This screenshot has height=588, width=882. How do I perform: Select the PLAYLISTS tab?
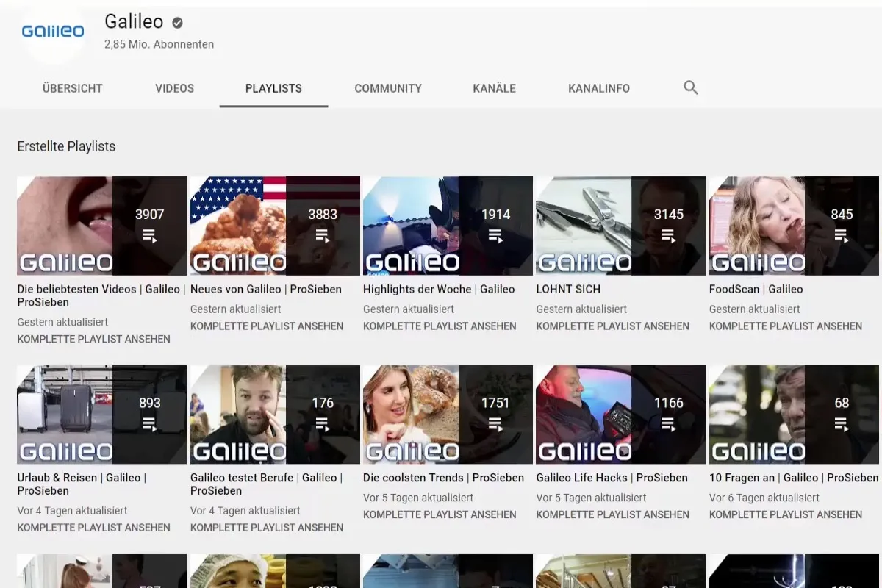click(273, 88)
